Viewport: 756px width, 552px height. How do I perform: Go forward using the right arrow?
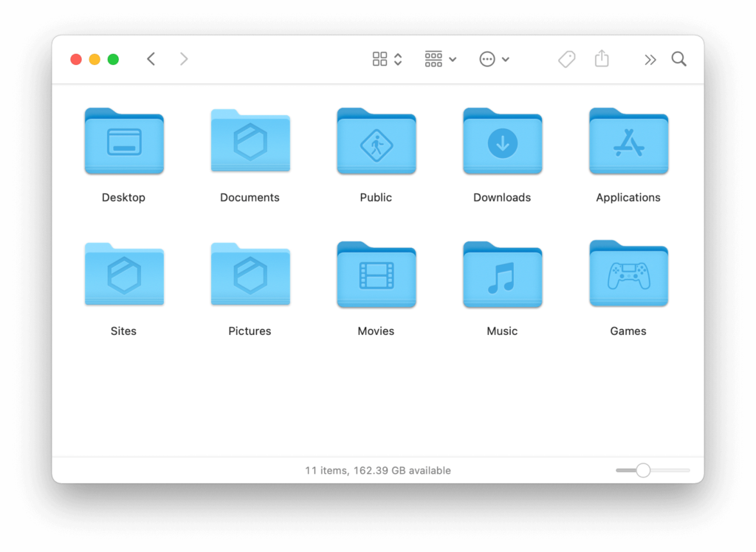184,59
